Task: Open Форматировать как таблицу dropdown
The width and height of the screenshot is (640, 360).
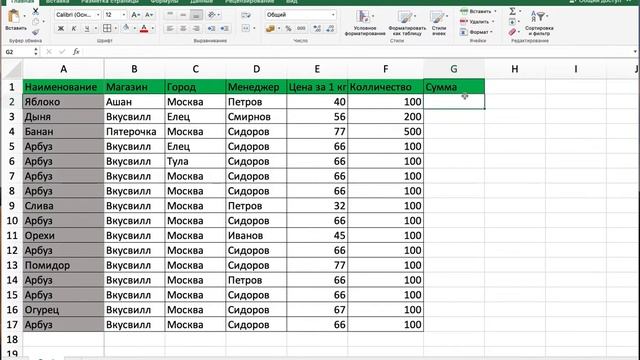Action: 407,23
